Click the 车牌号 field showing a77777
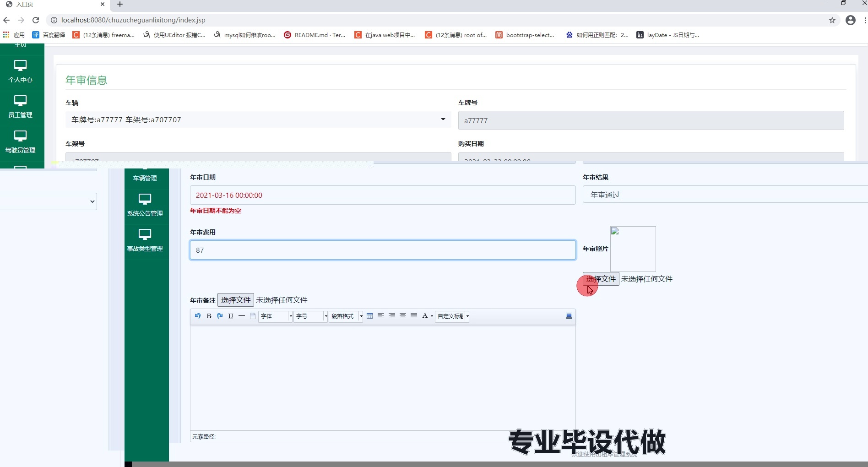 click(651, 120)
